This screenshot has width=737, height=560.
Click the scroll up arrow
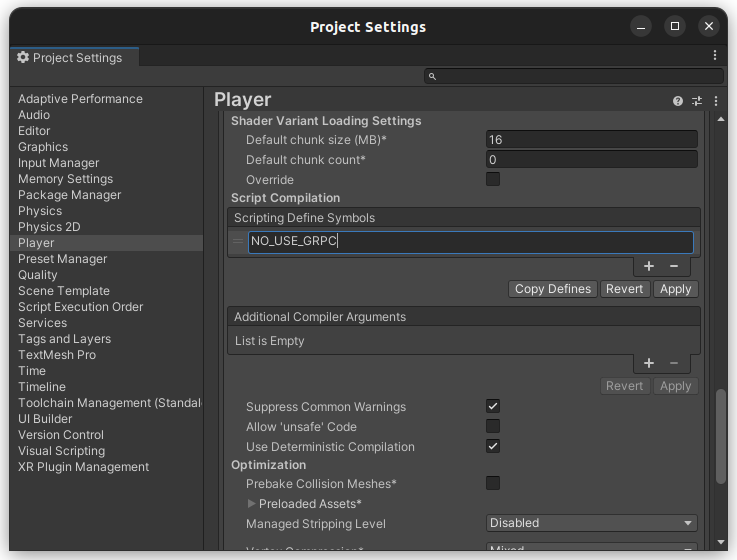tap(721, 119)
